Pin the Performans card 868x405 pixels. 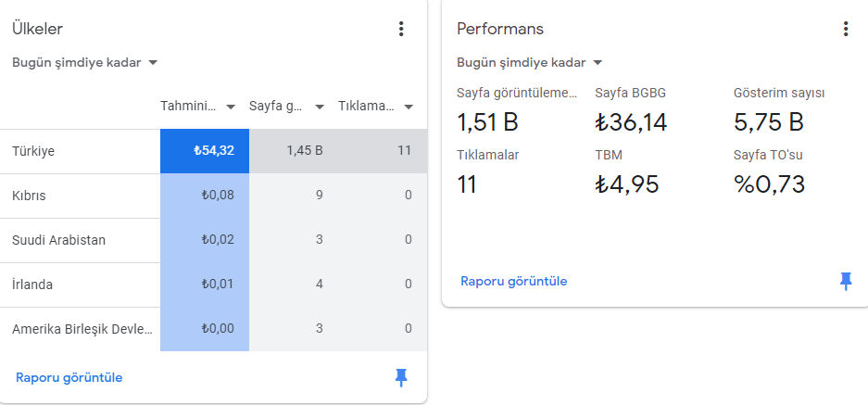pos(845,282)
